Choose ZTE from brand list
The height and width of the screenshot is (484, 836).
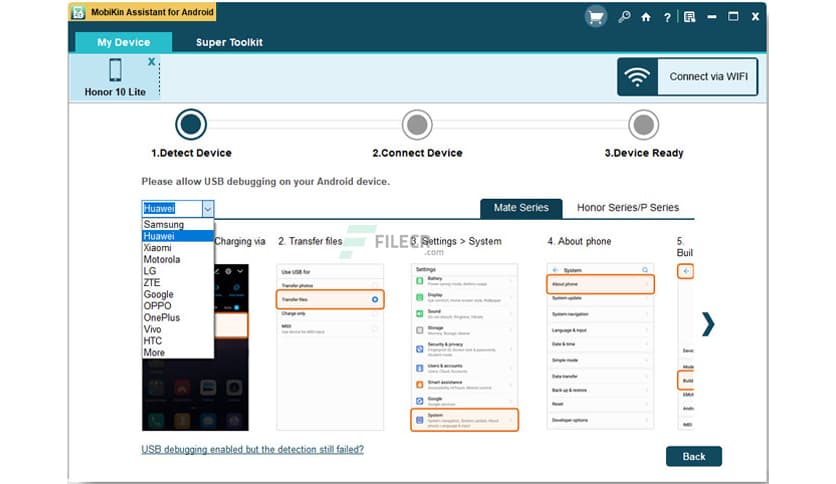pos(178,283)
